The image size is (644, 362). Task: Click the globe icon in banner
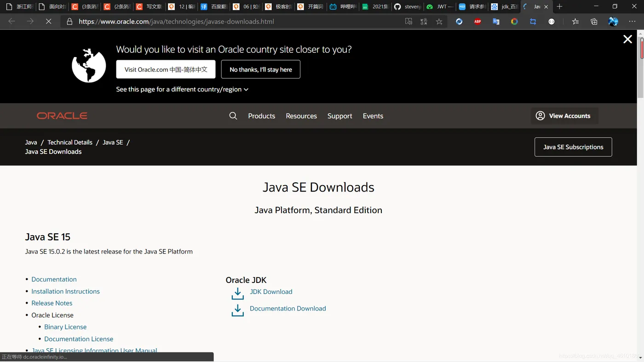[x=89, y=65]
